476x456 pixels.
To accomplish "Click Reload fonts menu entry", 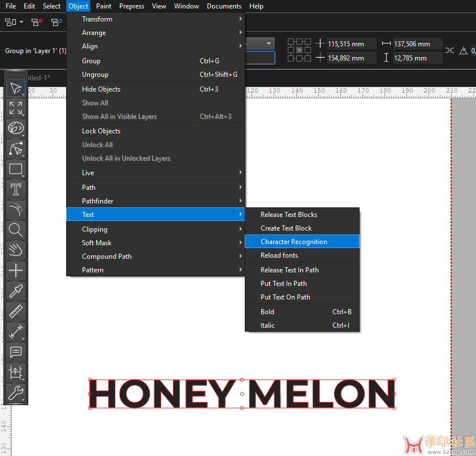I will (x=279, y=255).
